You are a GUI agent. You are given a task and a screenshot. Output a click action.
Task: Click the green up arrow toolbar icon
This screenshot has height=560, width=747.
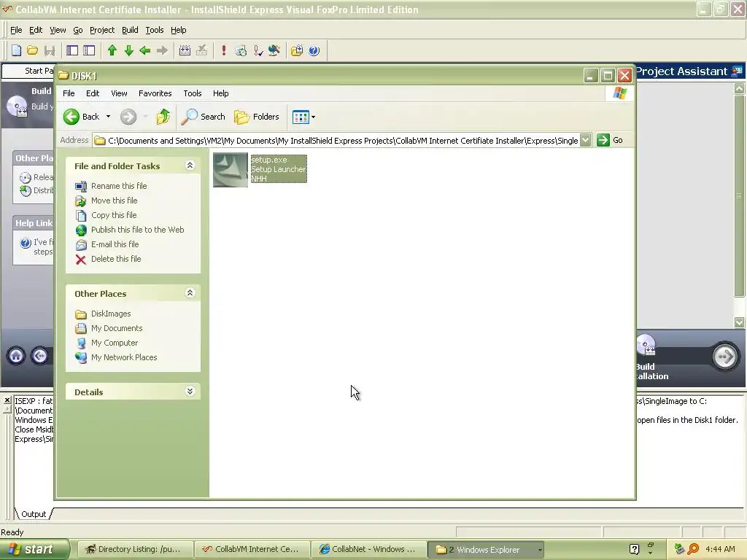point(112,50)
